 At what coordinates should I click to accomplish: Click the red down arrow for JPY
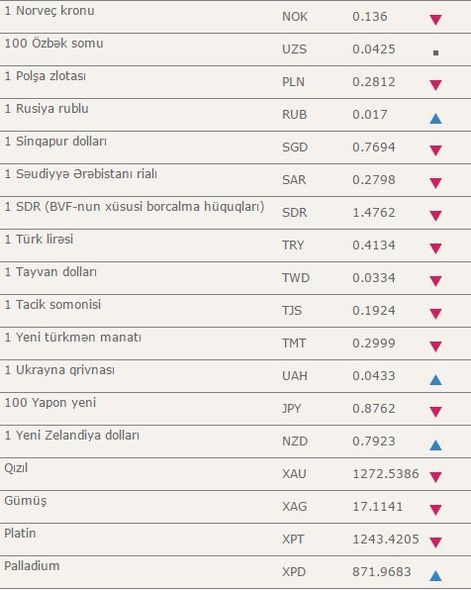coord(435,411)
